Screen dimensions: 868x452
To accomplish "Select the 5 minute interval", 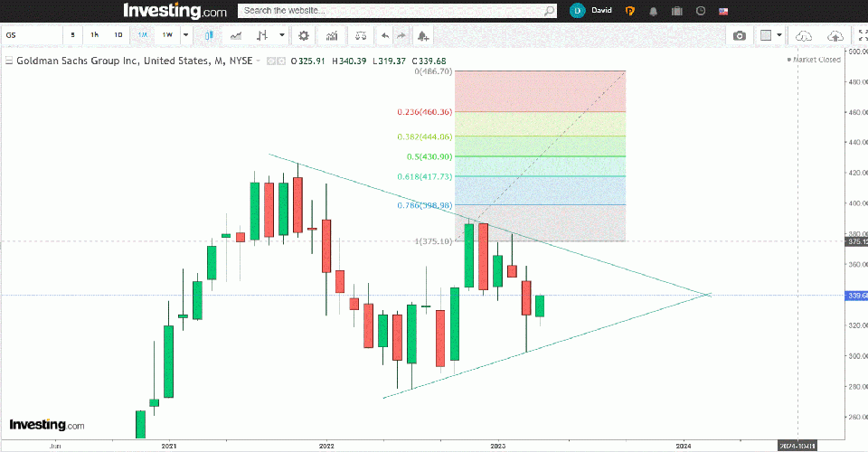I will click(x=72, y=35).
